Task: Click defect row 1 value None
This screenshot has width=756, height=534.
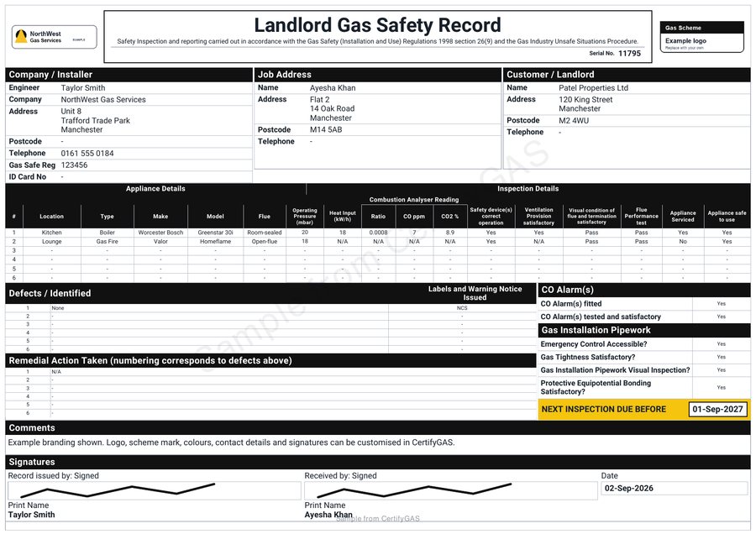Action: coord(58,308)
